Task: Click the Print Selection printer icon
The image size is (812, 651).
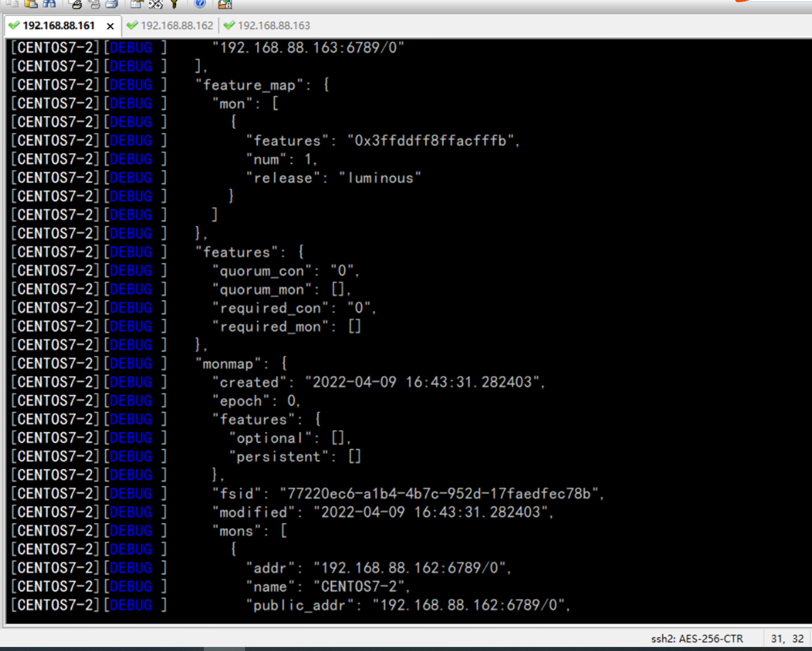Action: tap(94, 4)
